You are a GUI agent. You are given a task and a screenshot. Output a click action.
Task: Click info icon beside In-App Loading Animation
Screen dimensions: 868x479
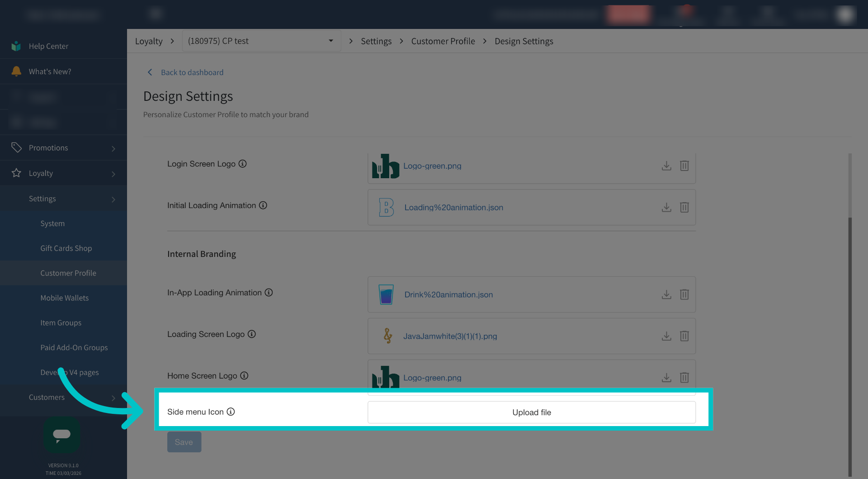[269, 293]
